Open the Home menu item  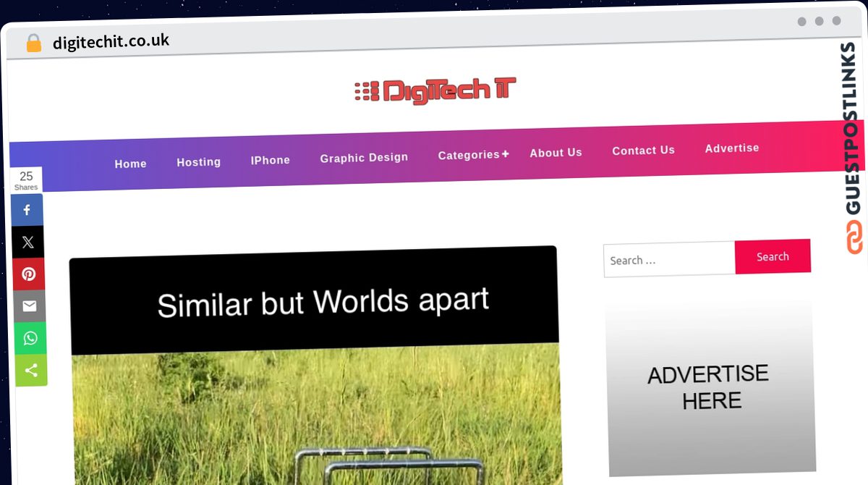[131, 164]
